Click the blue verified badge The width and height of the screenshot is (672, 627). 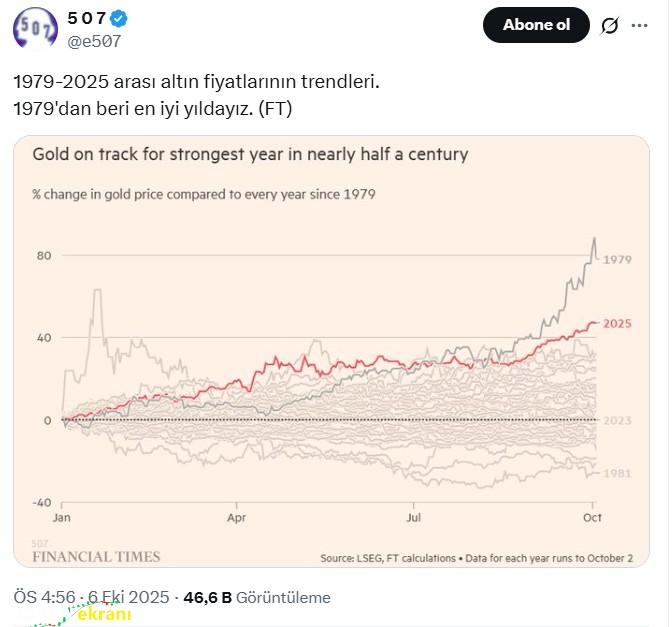[118, 19]
